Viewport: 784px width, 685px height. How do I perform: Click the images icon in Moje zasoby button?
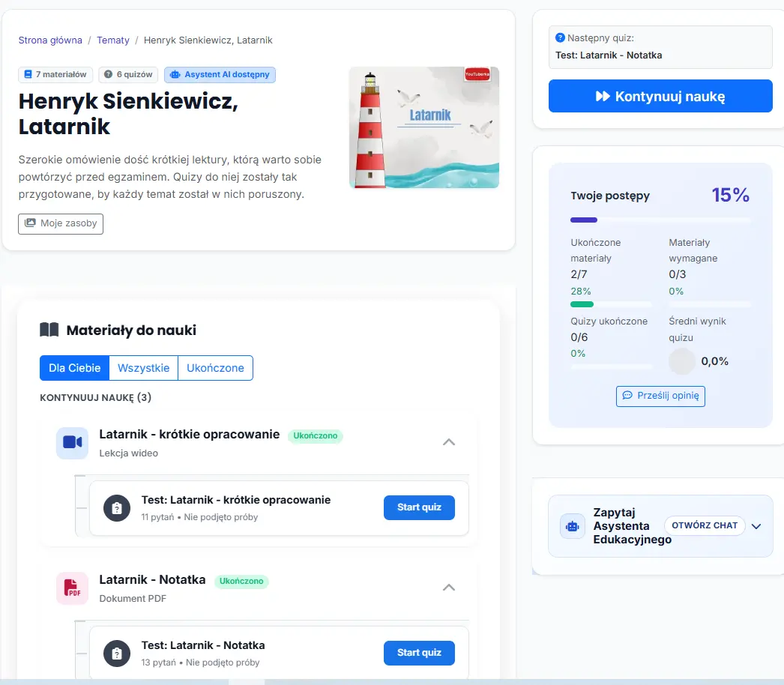click(30, 223)
